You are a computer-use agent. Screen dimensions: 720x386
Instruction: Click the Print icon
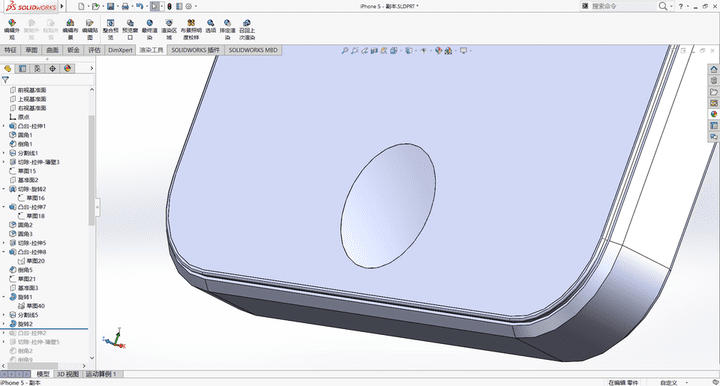click(x=125, y=6)
